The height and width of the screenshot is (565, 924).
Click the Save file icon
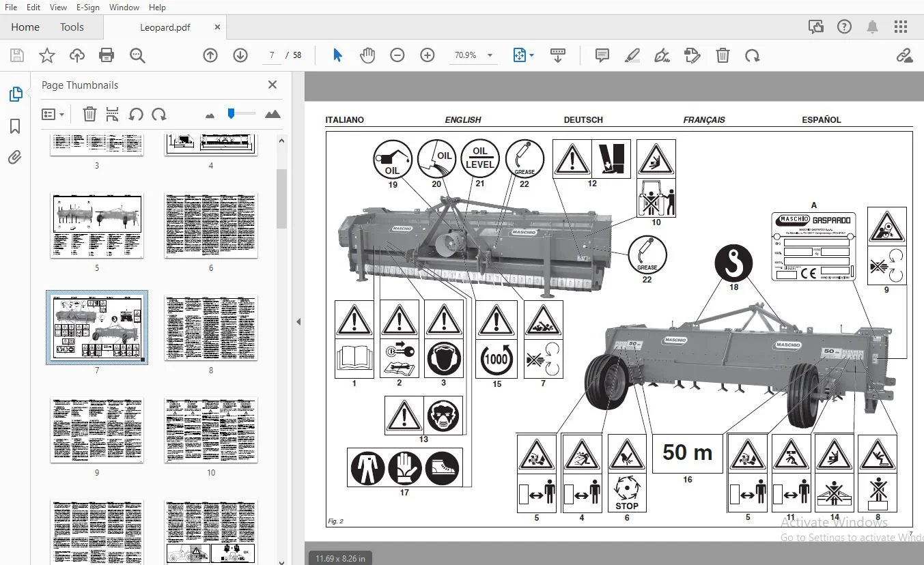16,55
